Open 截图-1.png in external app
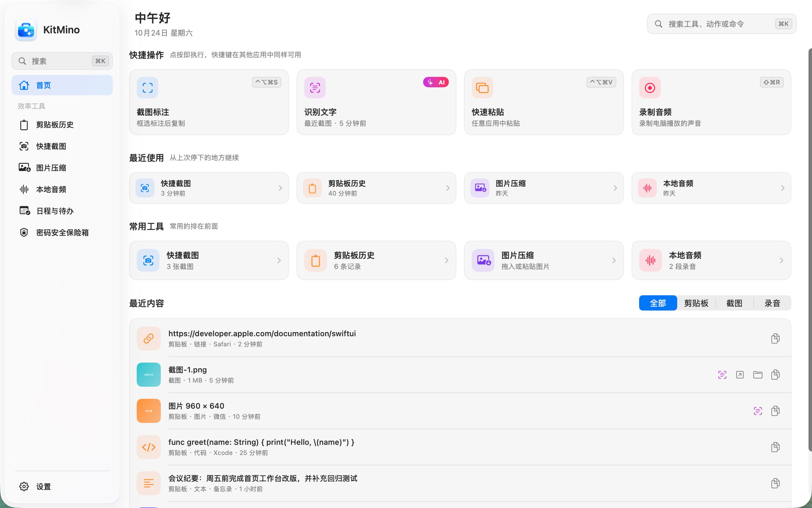 click(x=740, y=375)
